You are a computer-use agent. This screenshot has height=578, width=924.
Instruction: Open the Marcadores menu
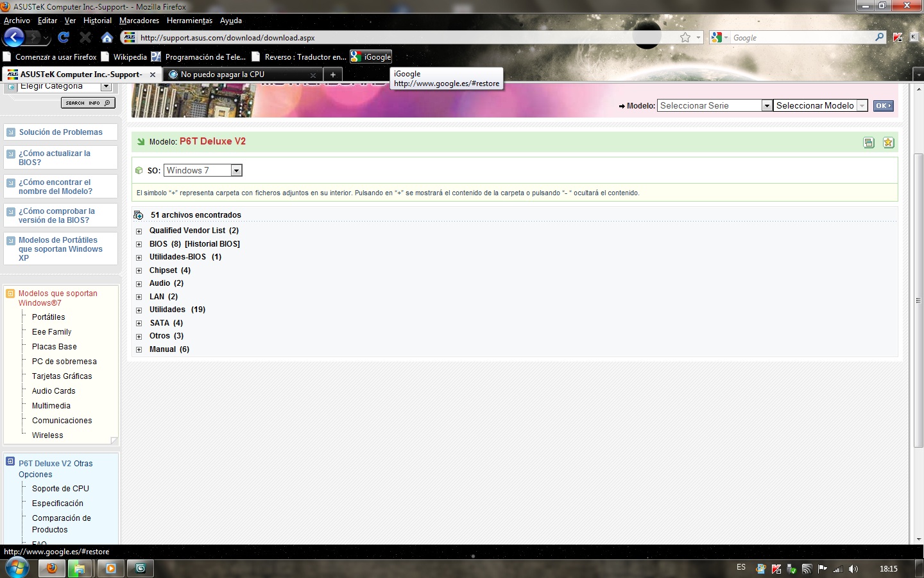(x=139, y=21)
